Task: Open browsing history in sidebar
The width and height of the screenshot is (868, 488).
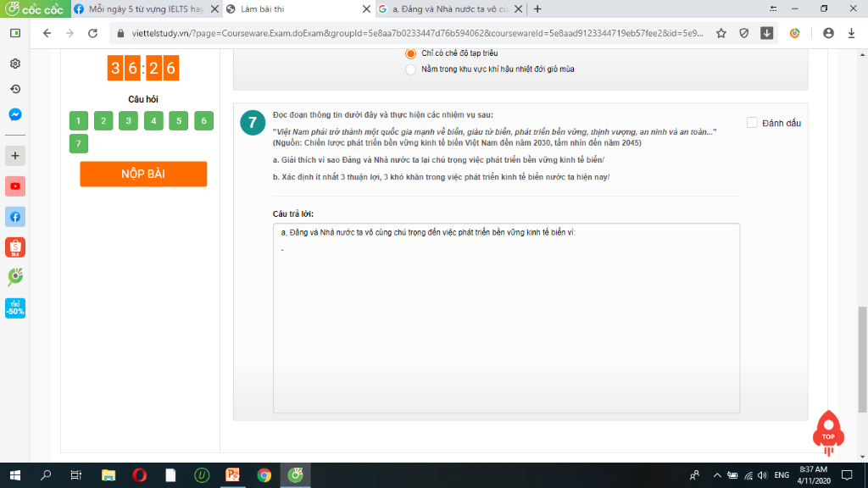Action: (x=15, y=89)
